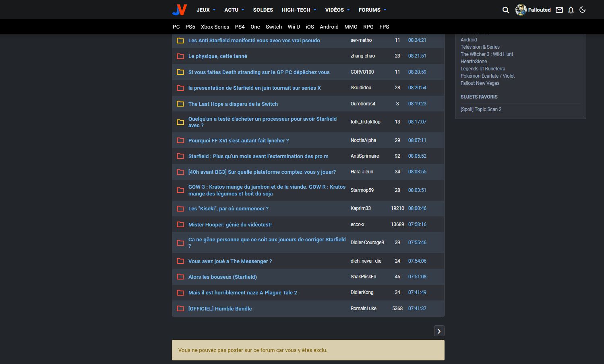Open favorite '[Spoil] Topic Scan 2'
604x364 pixels.
point(481,109)
